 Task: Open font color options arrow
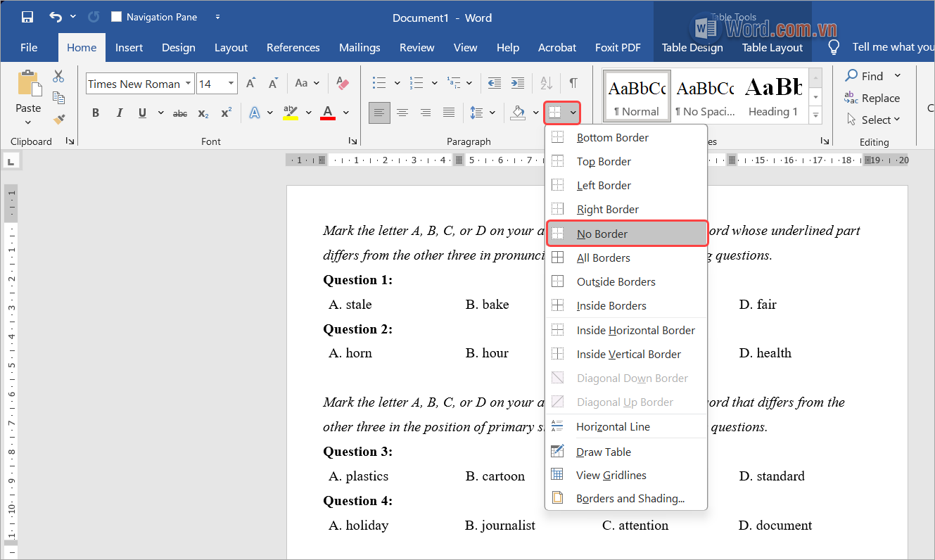coord(345,113)
